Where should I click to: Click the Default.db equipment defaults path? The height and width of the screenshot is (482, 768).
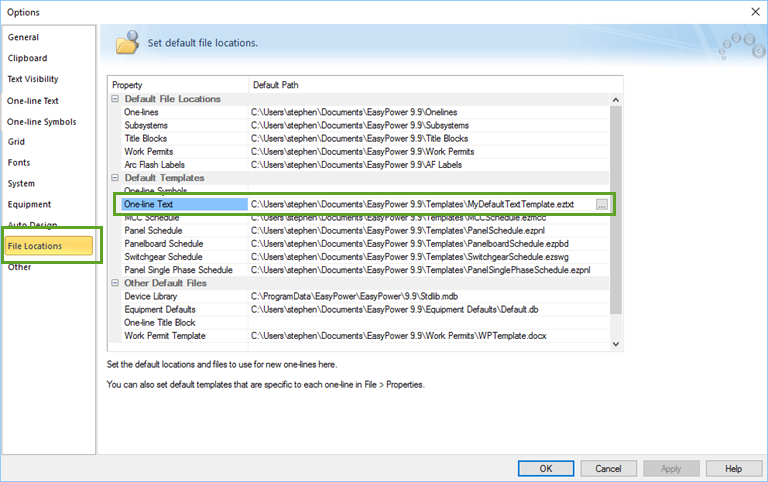pos(395,310)
